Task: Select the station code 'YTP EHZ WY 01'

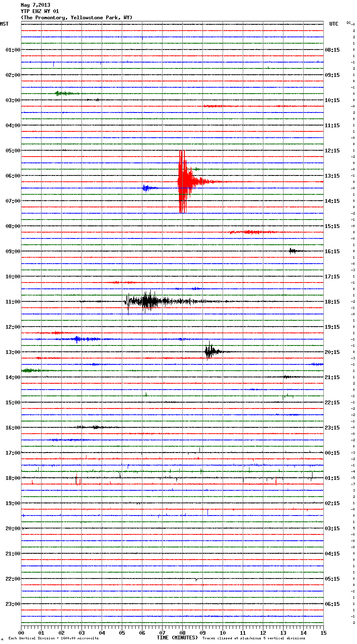Action: [x=40, y=11]
